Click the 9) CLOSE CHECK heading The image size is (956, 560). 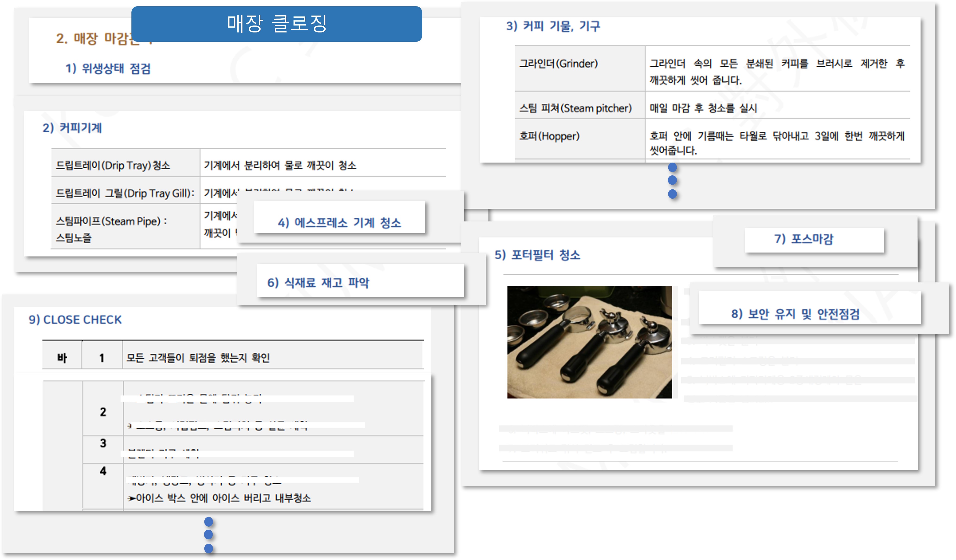pos(75,320)
